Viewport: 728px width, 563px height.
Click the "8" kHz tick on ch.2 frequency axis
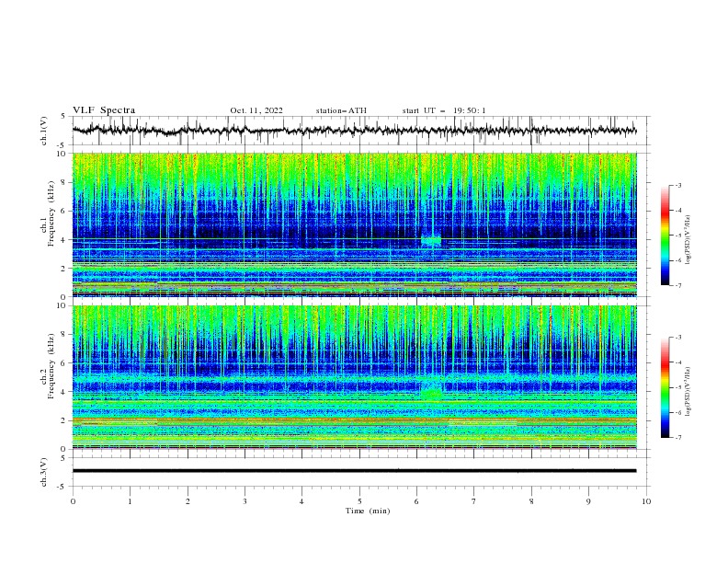[64, 335]
